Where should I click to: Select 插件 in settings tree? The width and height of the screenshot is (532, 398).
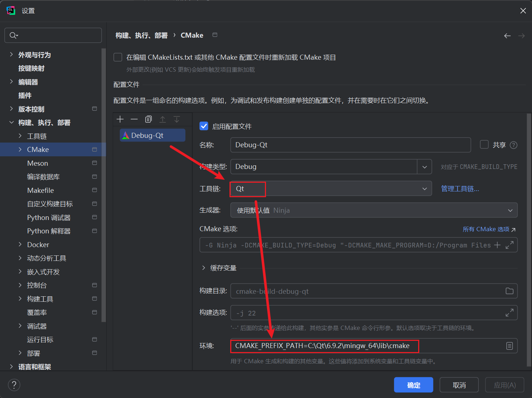click(x=25, y=96)
